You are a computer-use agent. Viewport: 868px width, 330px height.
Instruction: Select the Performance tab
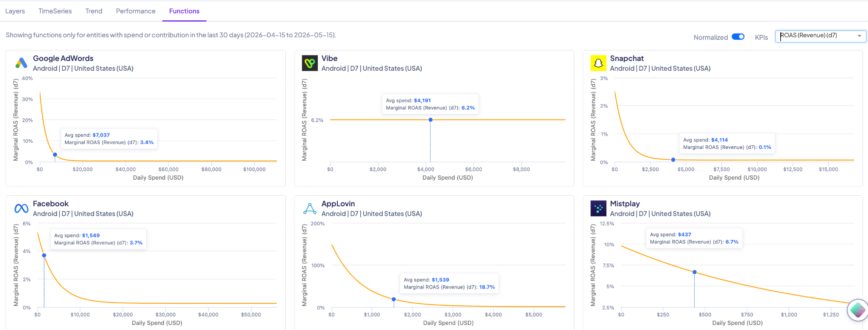pos(136,11)
